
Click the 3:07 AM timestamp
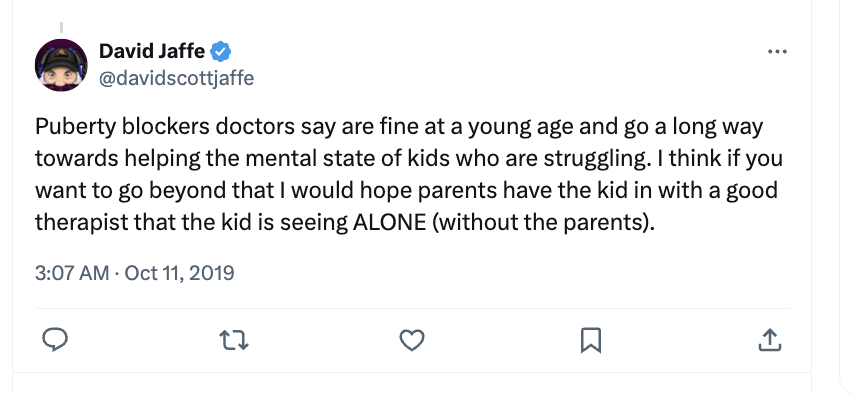pyautogui.click(x=72, y=272)
